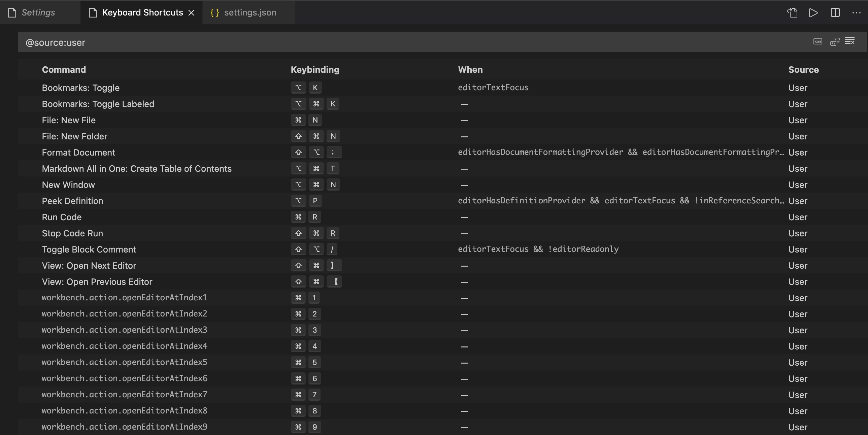This screenshot has width=868, height=435.
Task: Click the Peek Definition when expression
Action: (621, 201)
